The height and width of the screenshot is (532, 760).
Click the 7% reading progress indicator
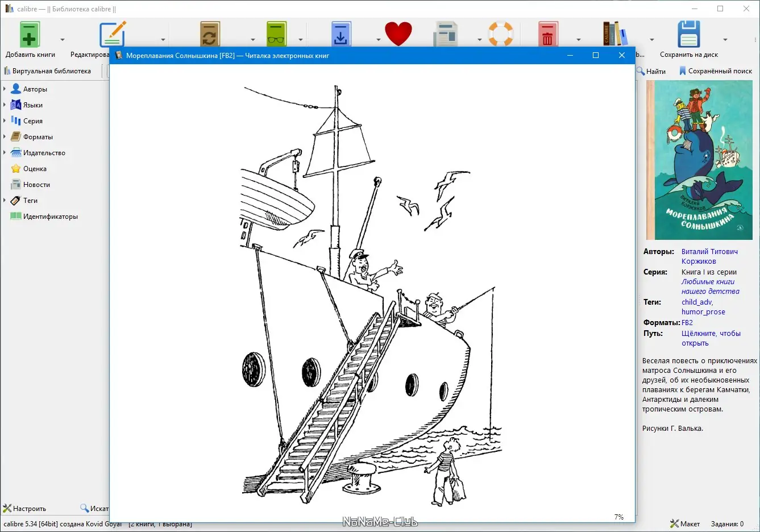pyautogui.click(x=619, y=517)
